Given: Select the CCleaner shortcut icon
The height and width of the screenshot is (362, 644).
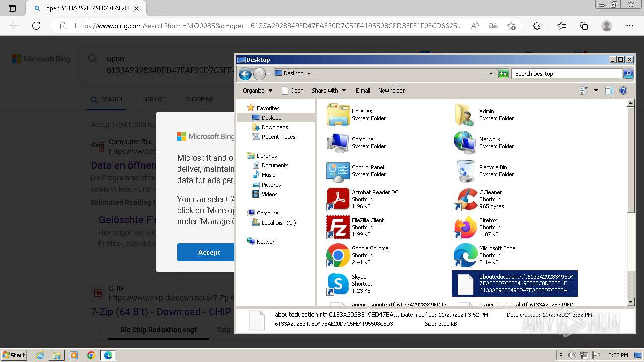Looking at the screenshot, I should pos(465,199).
